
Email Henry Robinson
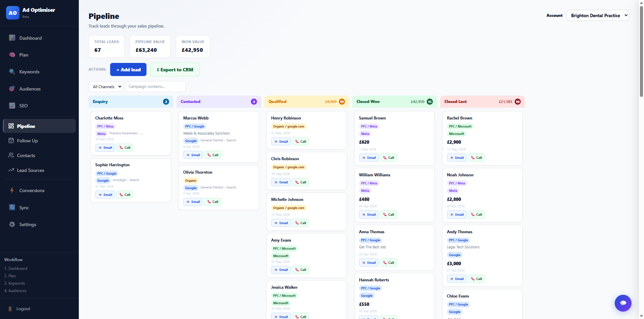[x=281, y=142]
